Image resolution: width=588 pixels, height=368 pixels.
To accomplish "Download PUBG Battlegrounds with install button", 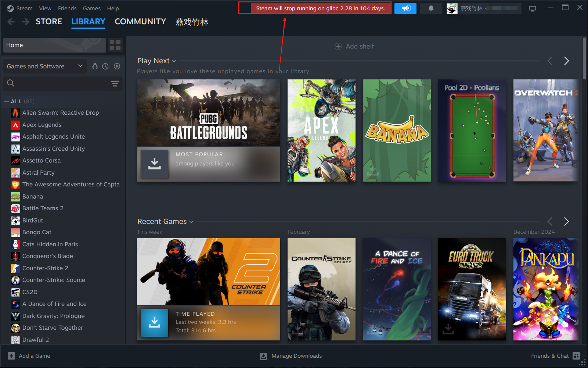I will (x=155, y=164).
